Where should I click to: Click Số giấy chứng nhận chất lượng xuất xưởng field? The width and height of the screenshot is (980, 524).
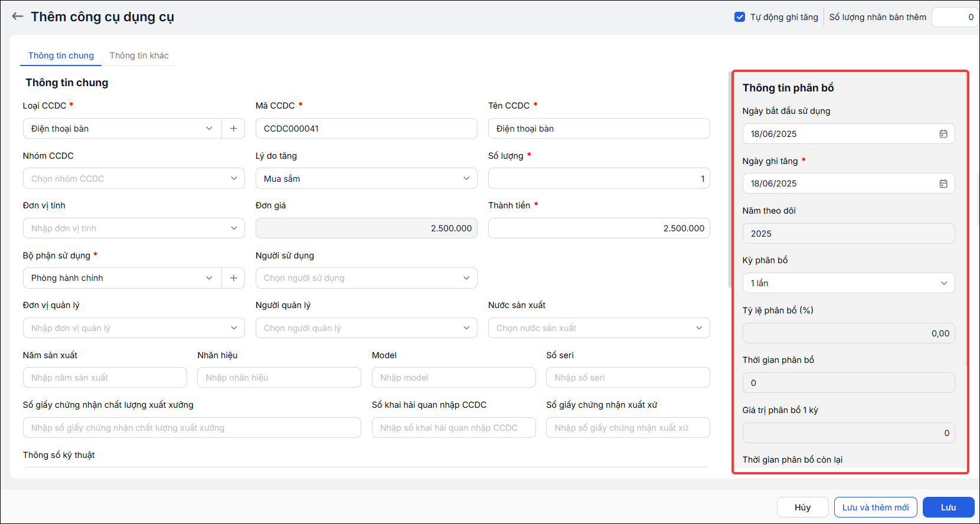192,428
